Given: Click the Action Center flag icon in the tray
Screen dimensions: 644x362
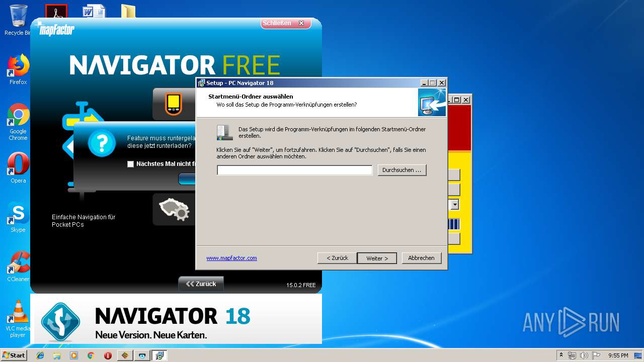Looking at the screenshot, I should point(596,355).
